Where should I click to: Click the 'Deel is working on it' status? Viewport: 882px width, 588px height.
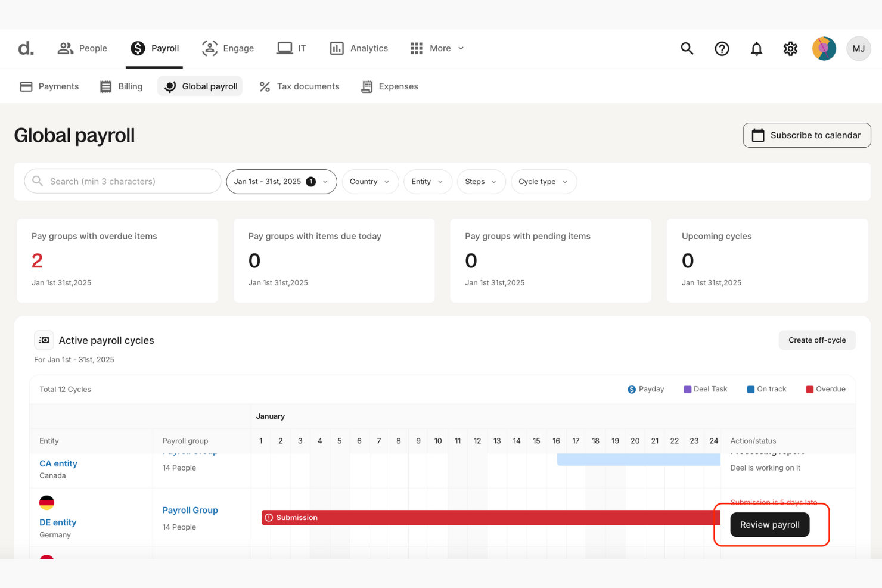coord(765,468)
